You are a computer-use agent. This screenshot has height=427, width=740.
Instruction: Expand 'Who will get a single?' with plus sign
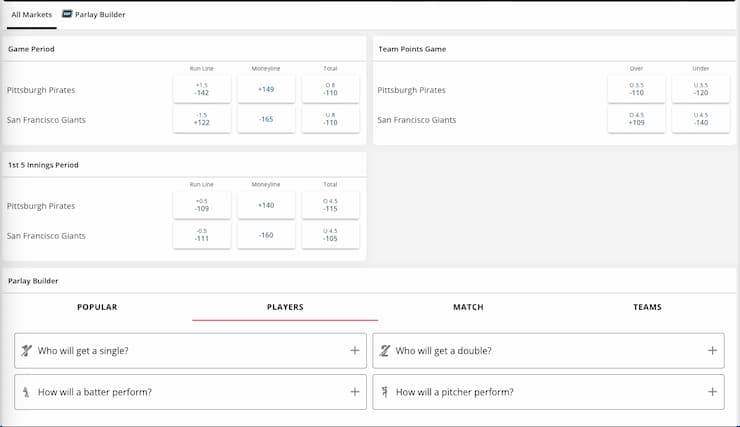click(354, 351)
